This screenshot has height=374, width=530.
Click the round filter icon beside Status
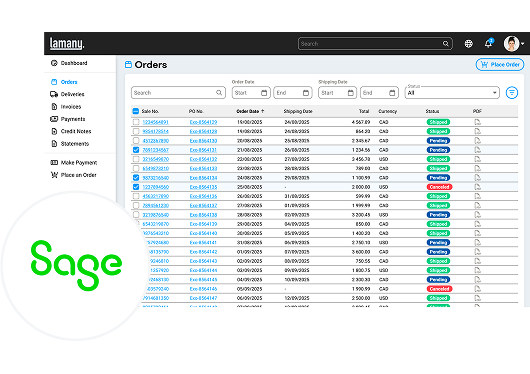[512, 93]
